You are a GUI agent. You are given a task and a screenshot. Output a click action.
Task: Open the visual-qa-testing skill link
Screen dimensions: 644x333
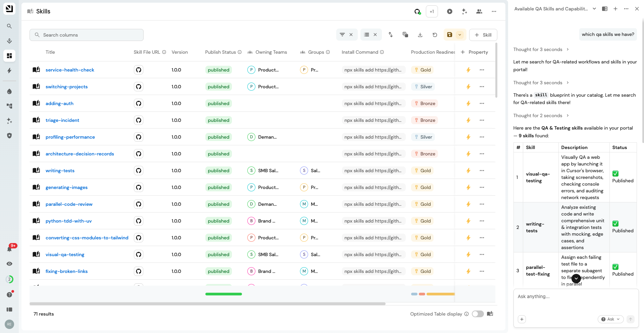[x=65, y=254]
